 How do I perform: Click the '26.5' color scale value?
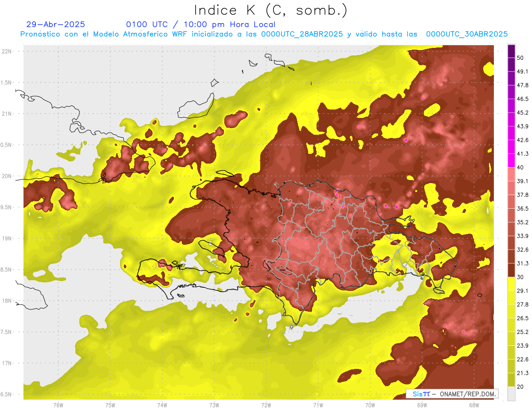tap(523, 318)
